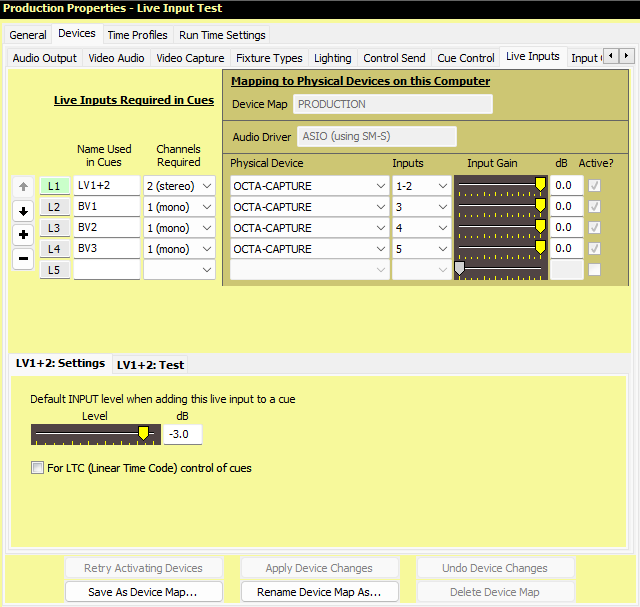Viewport: 640px width, 607px height.
Task: Click Undo Device Changes button
Action: point(496,568)
